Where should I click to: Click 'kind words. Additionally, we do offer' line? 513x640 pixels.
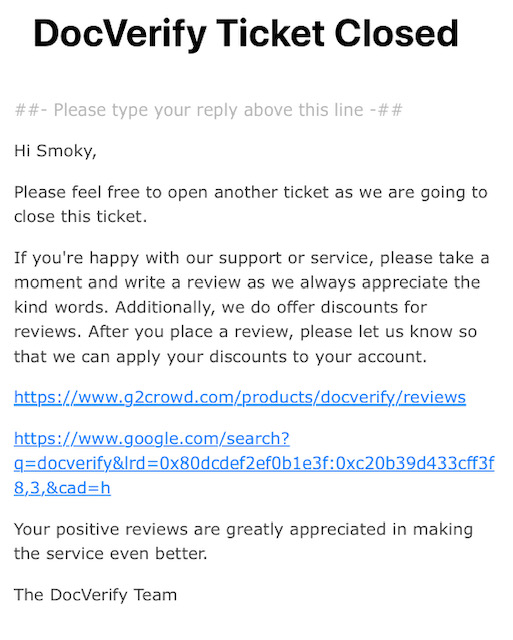click(x=220, y=307)
